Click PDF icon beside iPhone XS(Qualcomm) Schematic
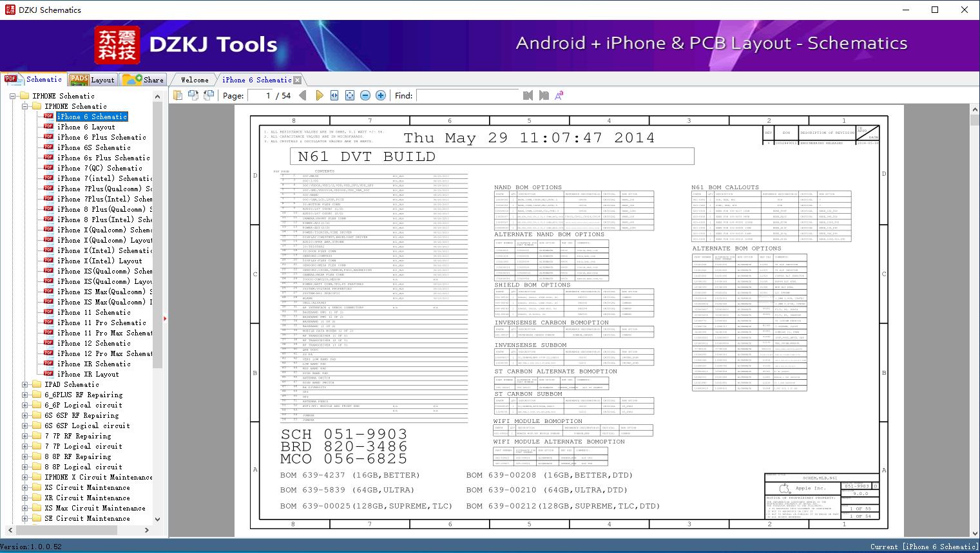The image size is (980, 553). pyautogui.click(x=48, y=271)
